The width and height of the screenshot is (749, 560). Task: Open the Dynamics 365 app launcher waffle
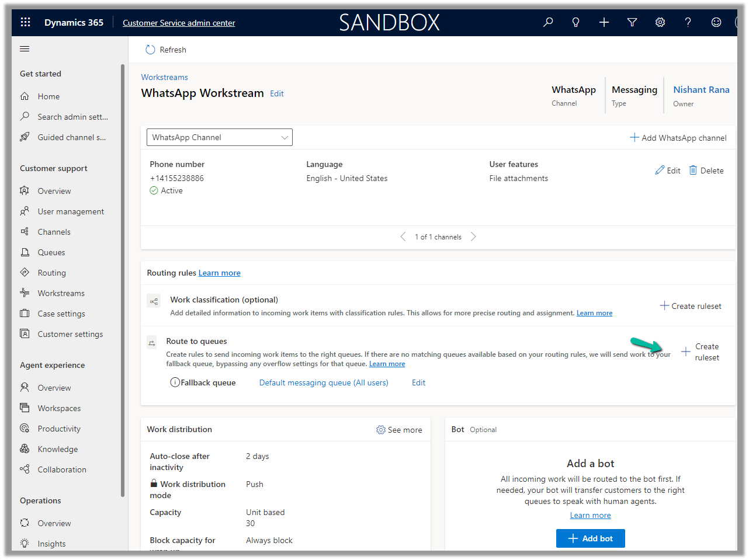(25, 22)
